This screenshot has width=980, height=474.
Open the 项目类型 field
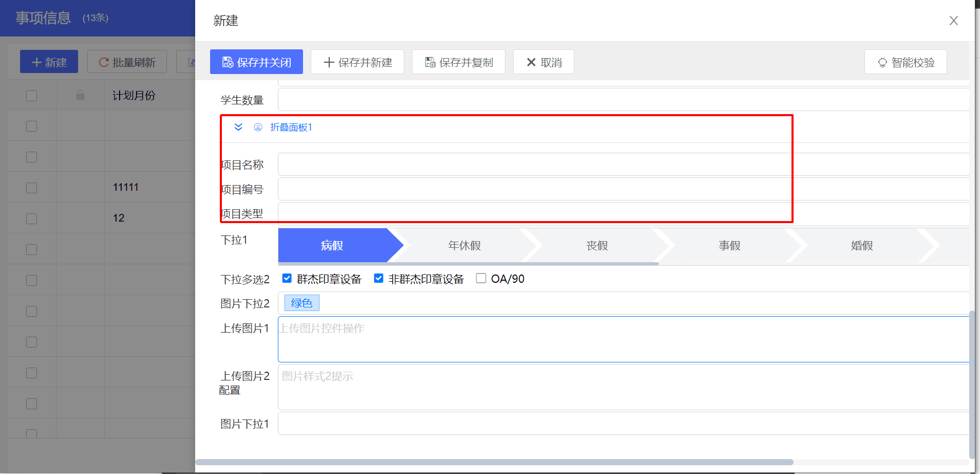623,214
